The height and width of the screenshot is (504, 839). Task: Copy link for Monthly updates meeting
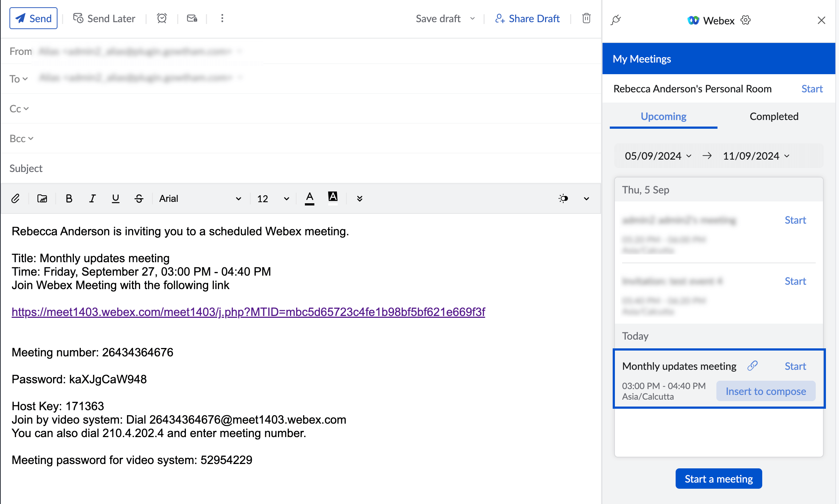coord(752,366)
